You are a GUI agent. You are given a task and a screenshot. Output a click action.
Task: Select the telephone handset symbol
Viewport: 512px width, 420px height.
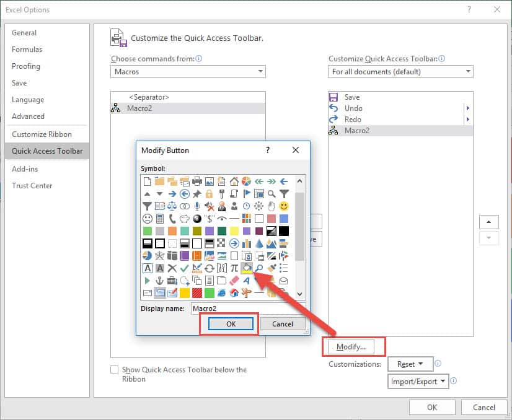[172, 219]
